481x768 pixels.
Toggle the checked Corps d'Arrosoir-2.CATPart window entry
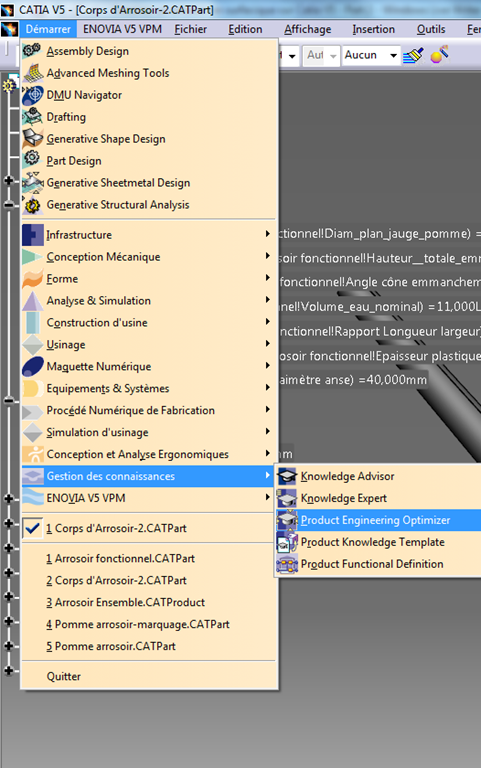coord(149,528)
